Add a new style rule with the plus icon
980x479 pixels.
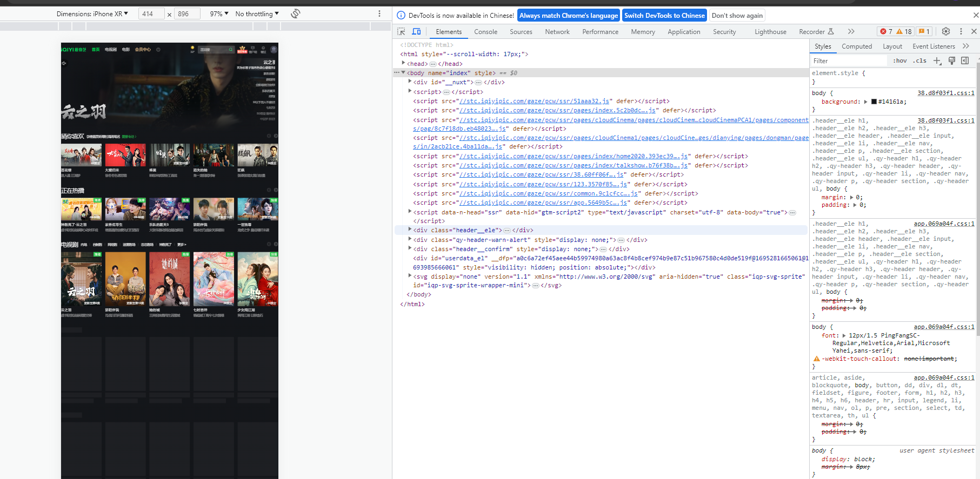(x=938, y=60)
